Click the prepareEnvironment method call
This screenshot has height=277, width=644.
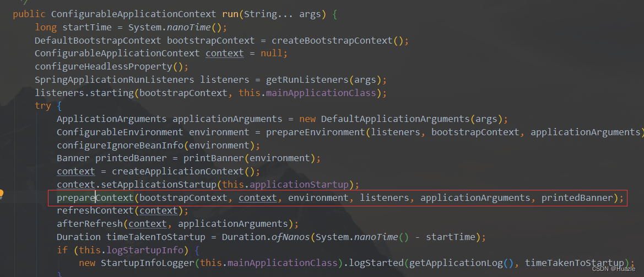pyautogui.click(x=316, y=132)
